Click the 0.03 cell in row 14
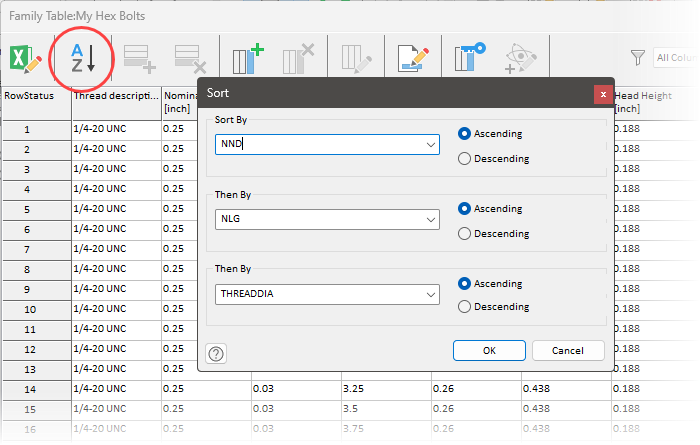This screenshot has height=445, width=700. tap(296, 389)
